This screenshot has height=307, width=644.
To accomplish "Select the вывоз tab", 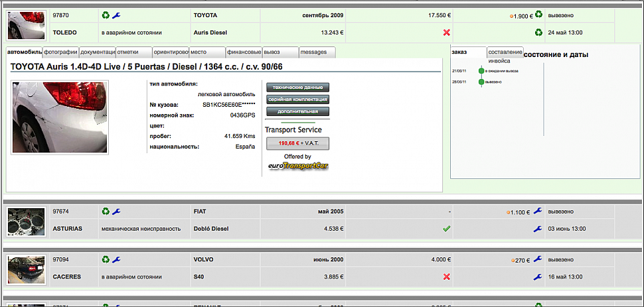I will (x=281, y=52).
